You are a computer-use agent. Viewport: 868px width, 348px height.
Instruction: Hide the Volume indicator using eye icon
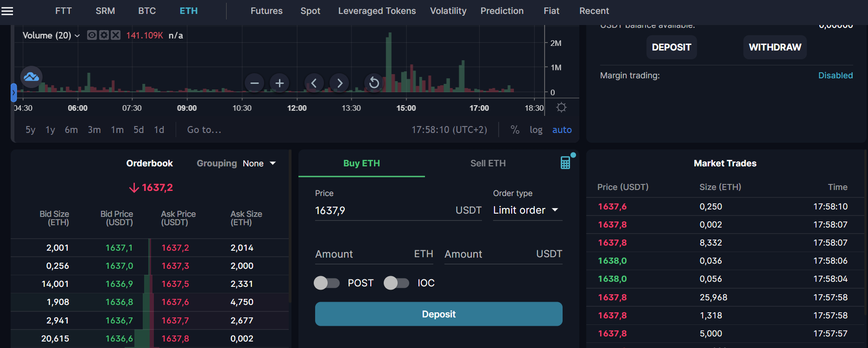pos(92,35)
